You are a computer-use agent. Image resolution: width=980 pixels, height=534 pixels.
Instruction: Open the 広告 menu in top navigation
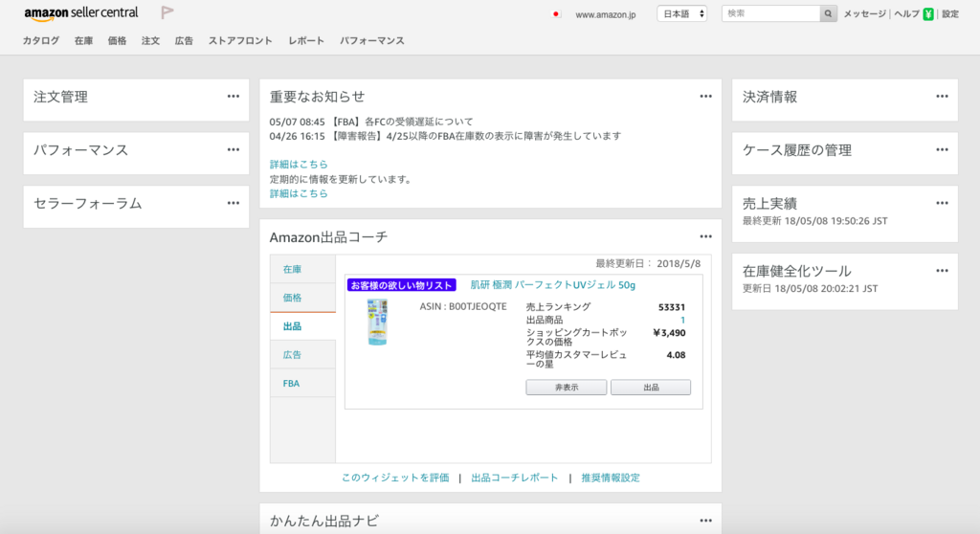[184, 40]
